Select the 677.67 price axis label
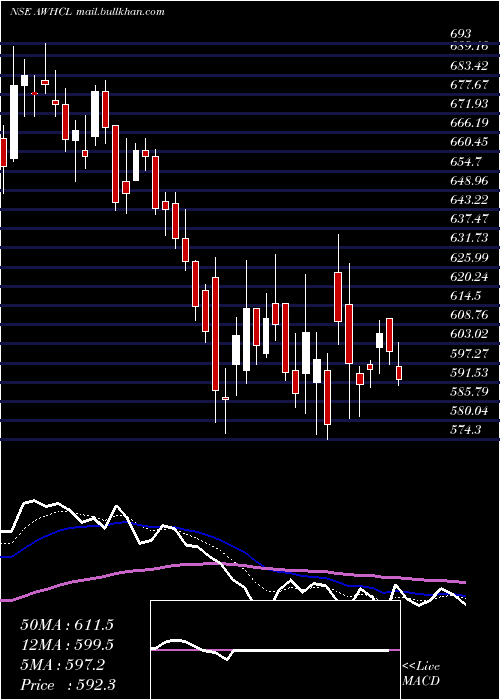The height and width of the screenshot is (700, 500). click(x=469, y=85)
